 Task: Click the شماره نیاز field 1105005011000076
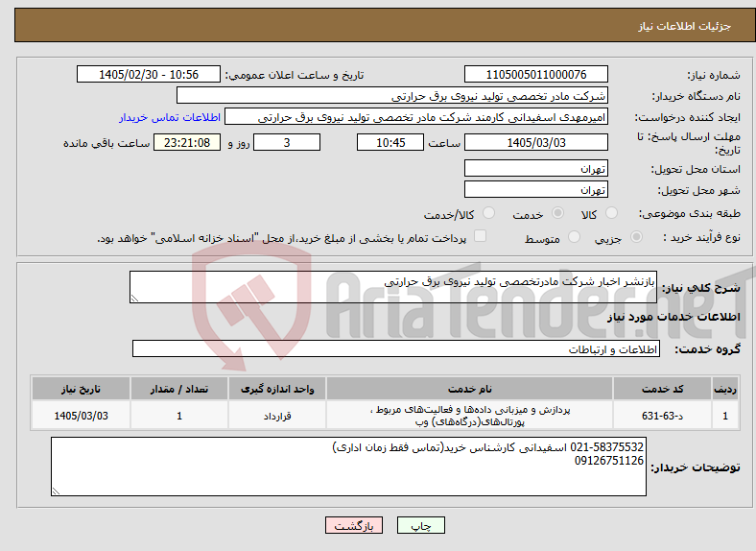(x=536, y=74)
